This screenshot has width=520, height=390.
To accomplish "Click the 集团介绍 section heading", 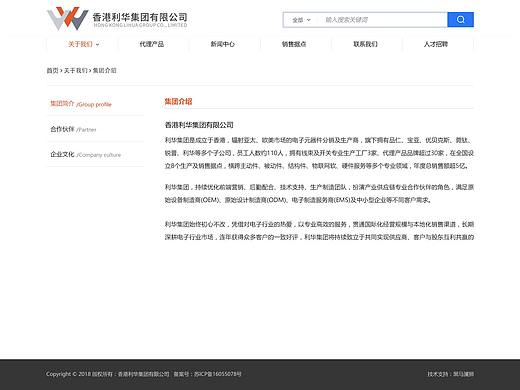I will (178, 101).
